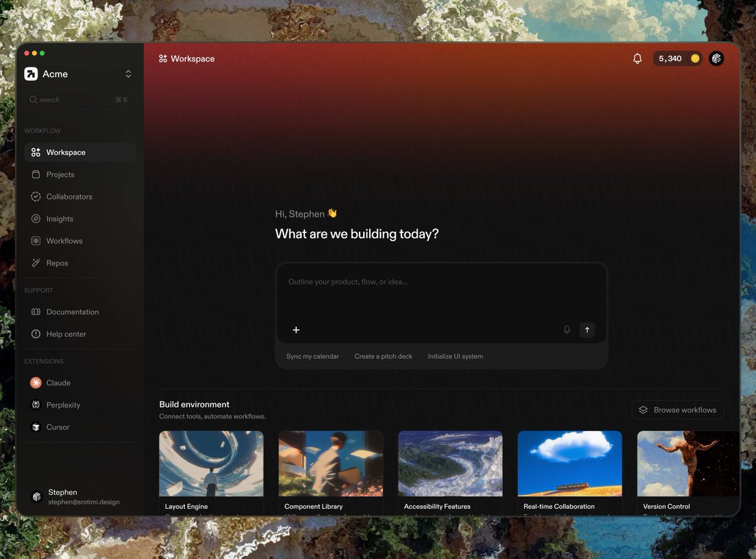This screenshot has height=559, width=756.
Task: Click the Acme logo icon
Action: [31, 74]
